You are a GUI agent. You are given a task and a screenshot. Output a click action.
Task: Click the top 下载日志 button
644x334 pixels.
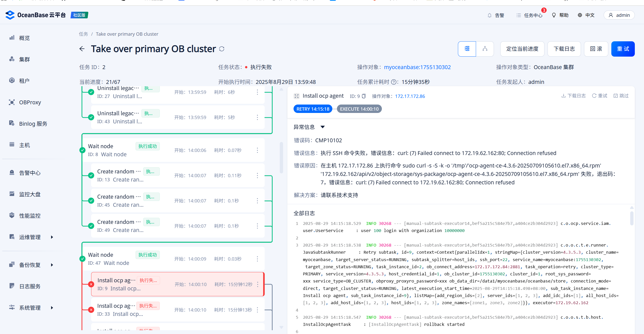point(564,49)
